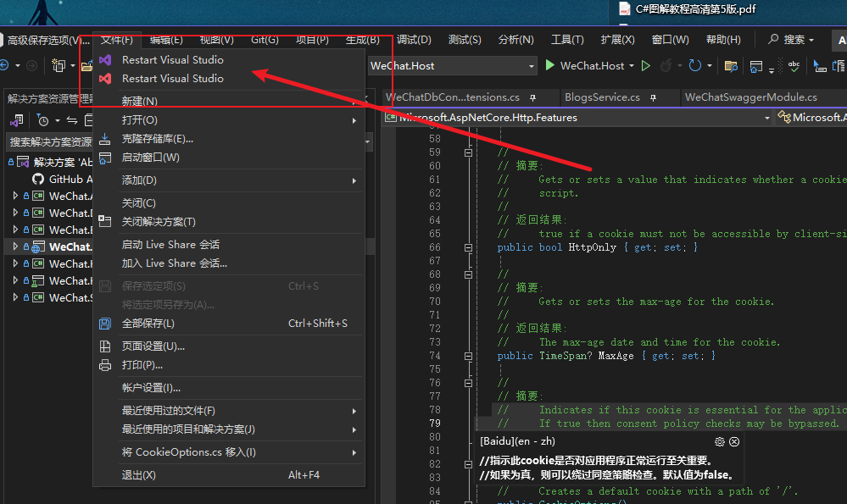Click the navigate backward arrow icon

4,66
